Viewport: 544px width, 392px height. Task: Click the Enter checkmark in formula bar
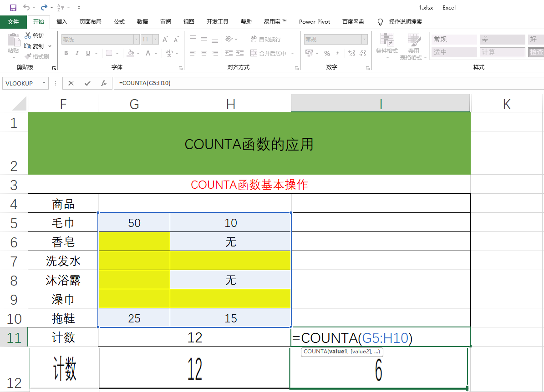click(x=87, y=83)
